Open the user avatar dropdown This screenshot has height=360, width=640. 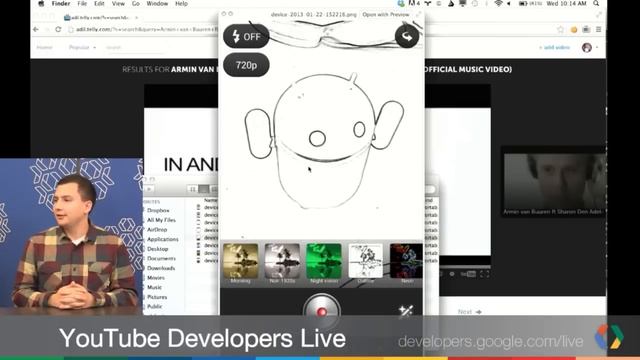pyautogui.click(x=590, y=47)
